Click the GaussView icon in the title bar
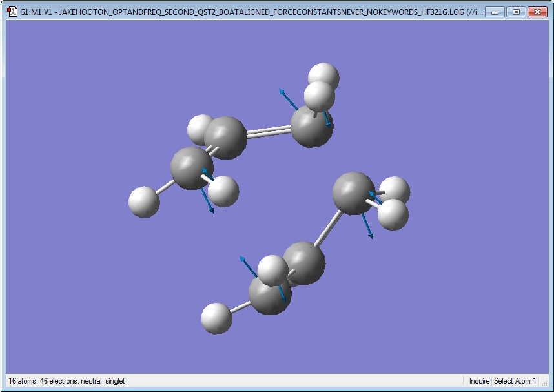This screenshot has height=392, width=554. [12, 12]
